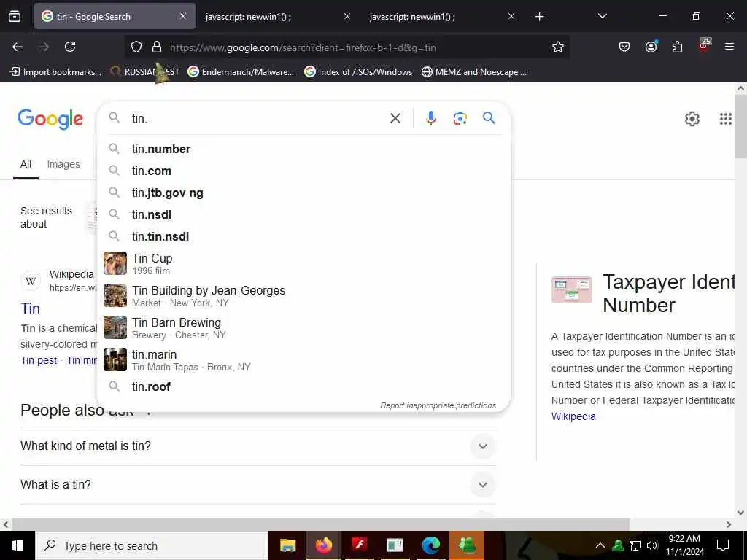Open Endermanch/Malware... bookmark
The image size is (747, 560).
point(241,72)
